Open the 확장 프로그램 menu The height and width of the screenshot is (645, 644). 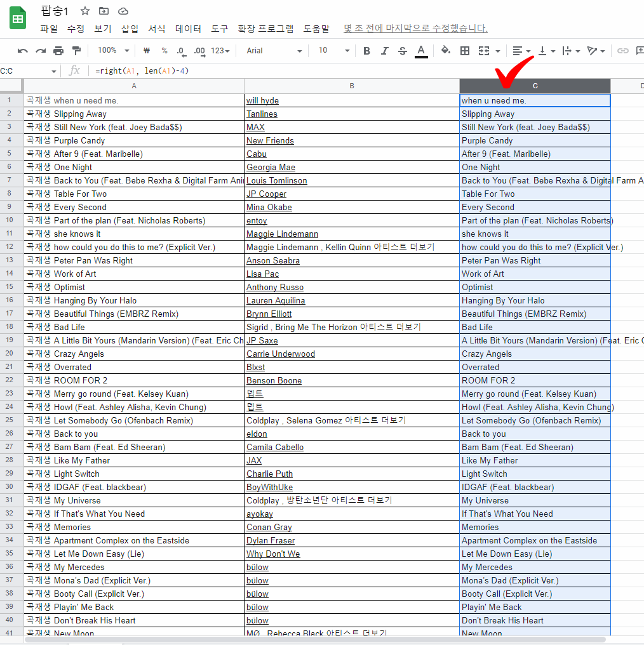point(265,29)
